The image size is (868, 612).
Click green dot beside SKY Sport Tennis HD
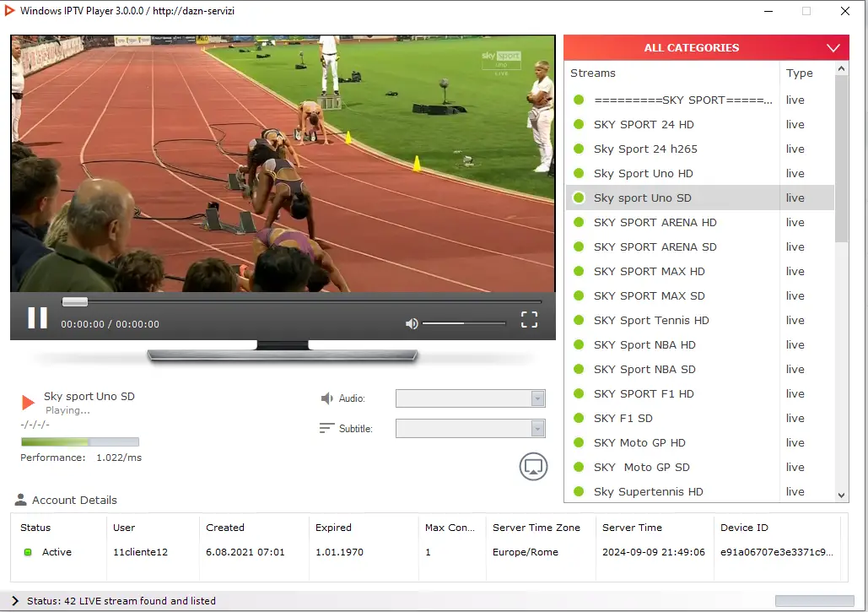tap(579, 320)
